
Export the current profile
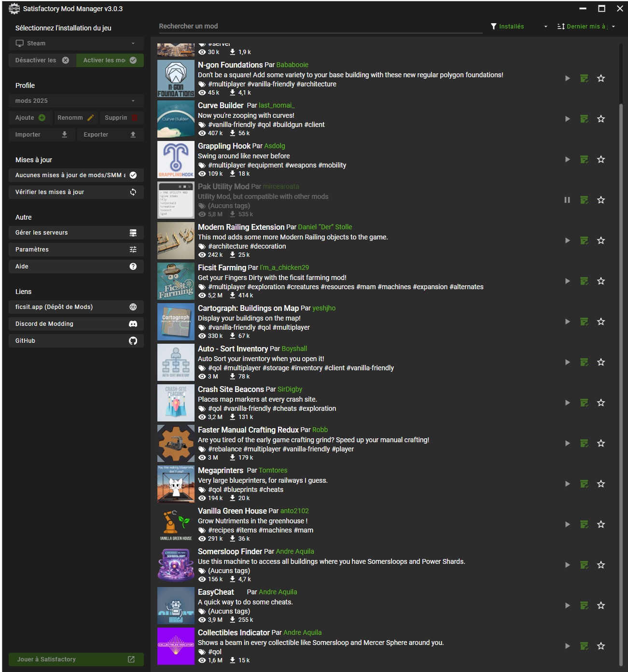pyautogui.click(x=111, y=135)
